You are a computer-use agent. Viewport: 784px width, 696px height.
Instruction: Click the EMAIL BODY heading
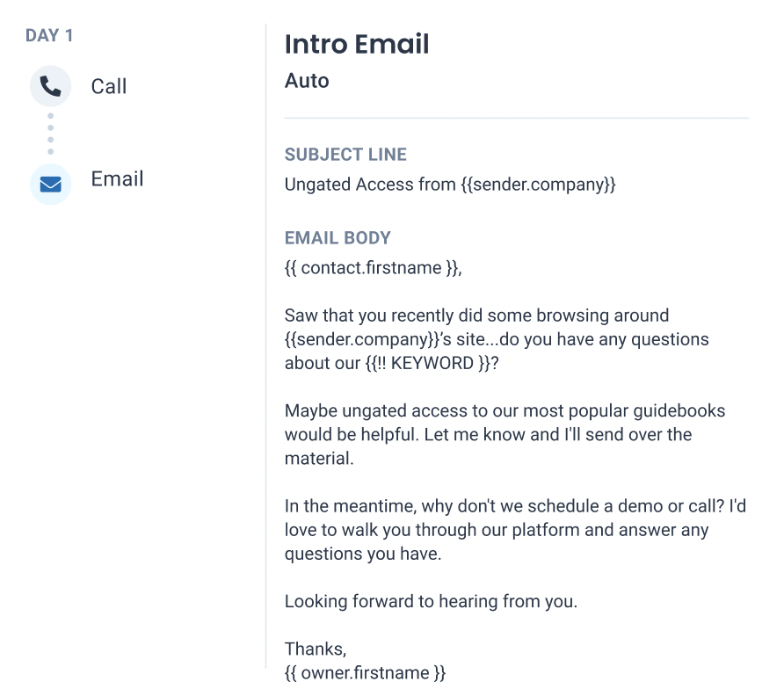pos(338,238)
